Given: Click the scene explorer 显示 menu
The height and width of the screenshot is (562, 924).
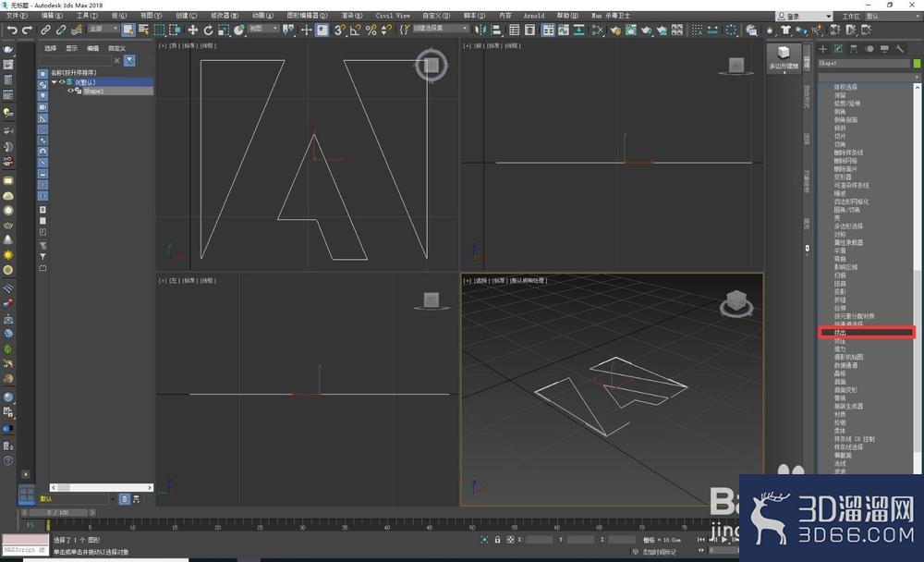Looking at the screenshot, I should [71, 48].
